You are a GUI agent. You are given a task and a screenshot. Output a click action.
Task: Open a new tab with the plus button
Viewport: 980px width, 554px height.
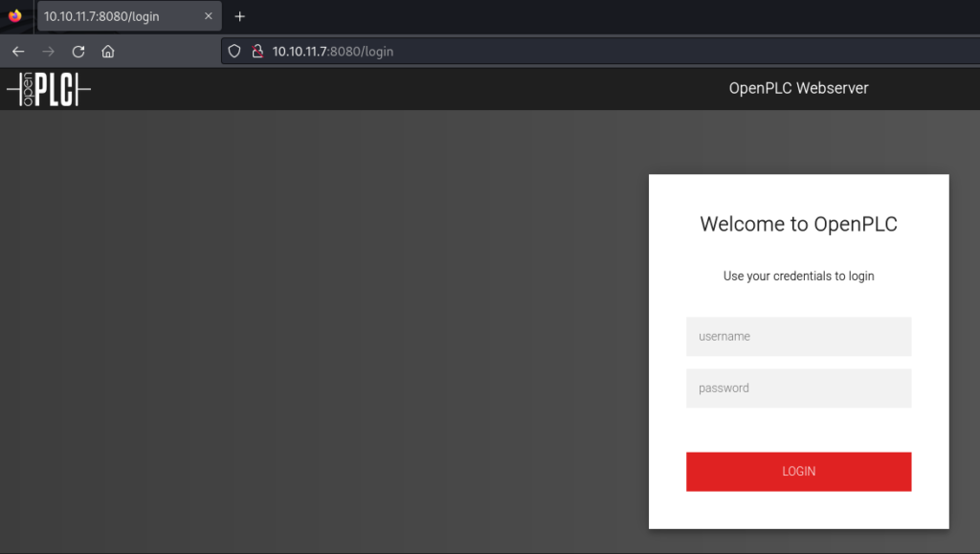click(240, 16)
